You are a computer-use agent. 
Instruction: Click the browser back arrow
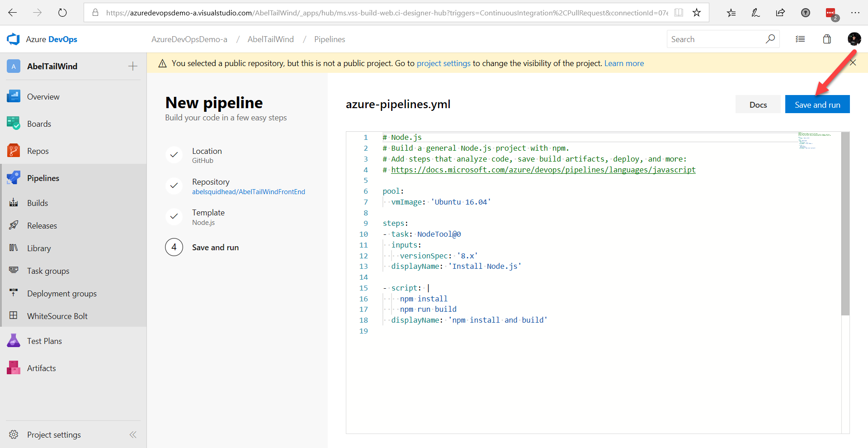pyautogui.click(x=13, y=13)
